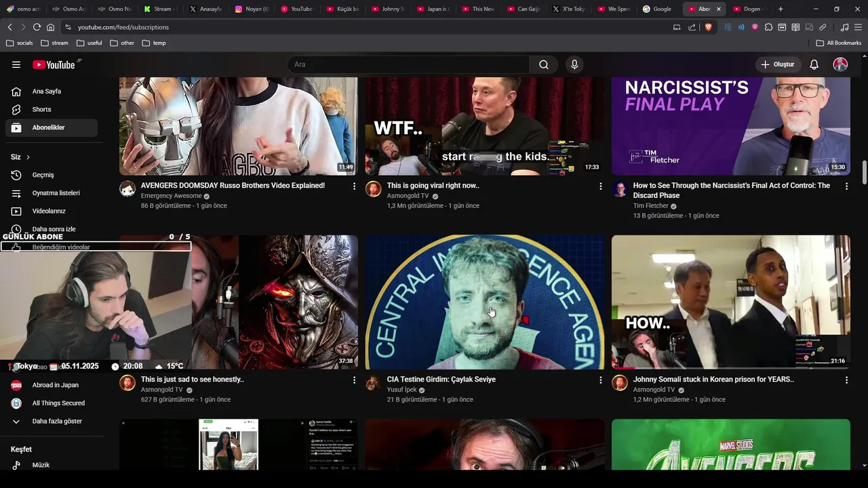Open Yusuf İpek channel avatar
Viewport: 868px width, 488px height.
tap(373, 383)
